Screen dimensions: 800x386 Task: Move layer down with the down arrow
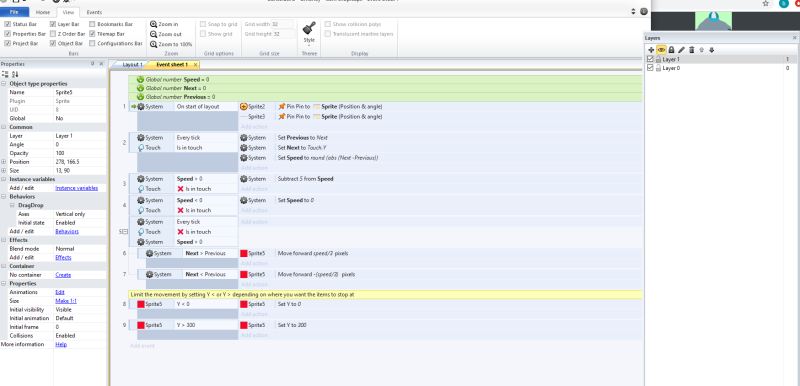(711, 50)
